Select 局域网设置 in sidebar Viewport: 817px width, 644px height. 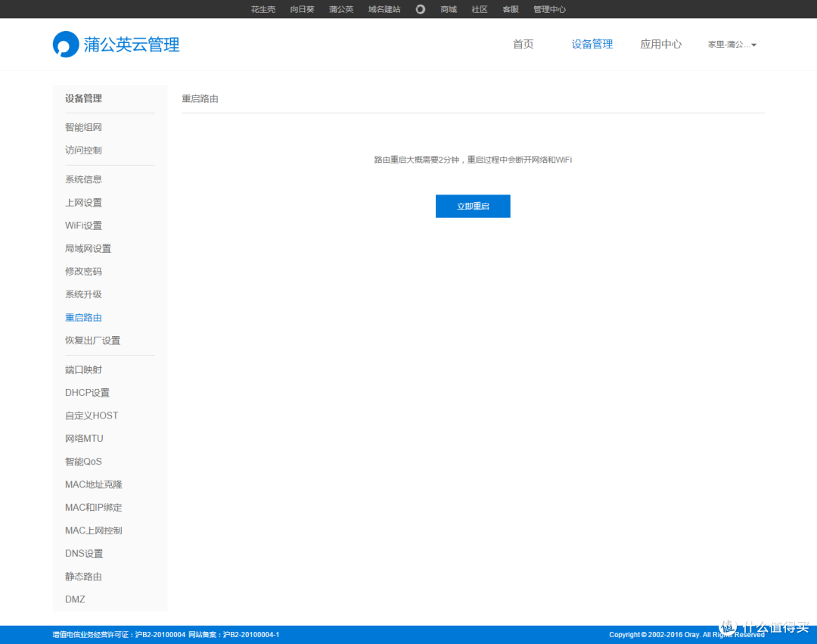click(88, 248)
